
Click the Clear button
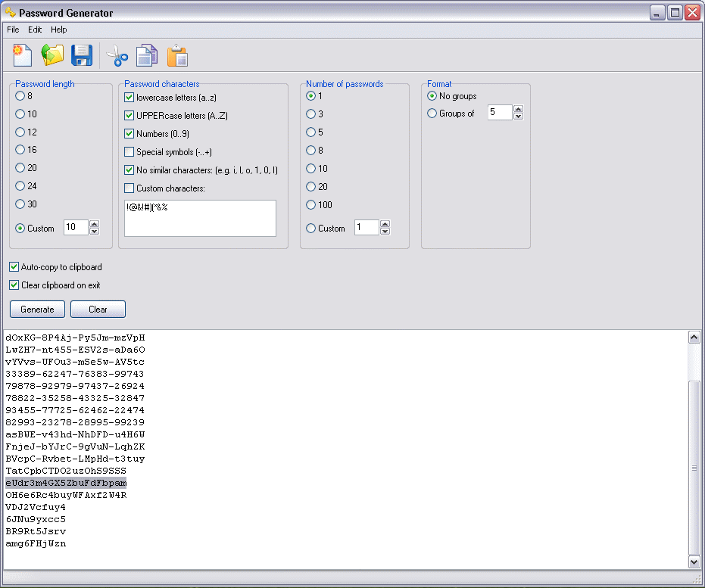point(98,309)
